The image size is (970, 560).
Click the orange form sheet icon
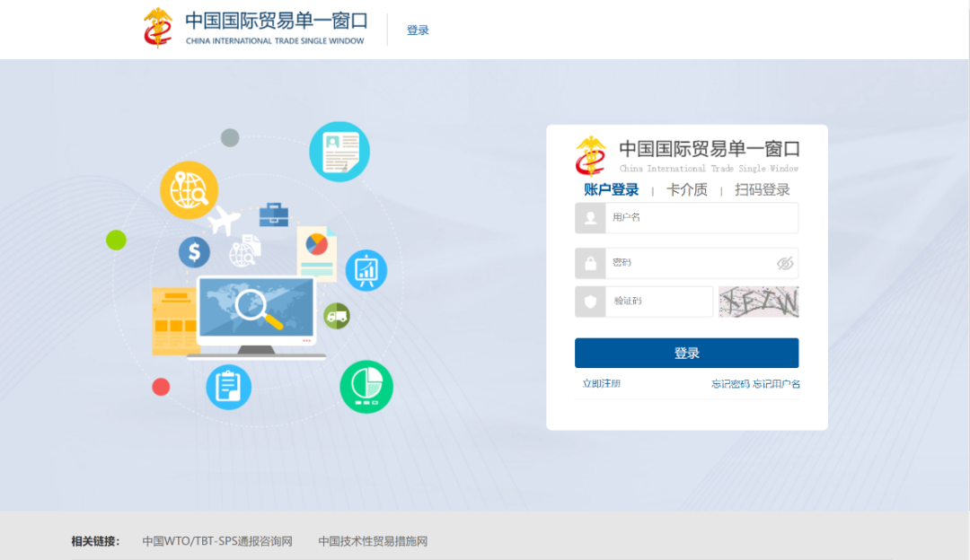coord(174,321)
